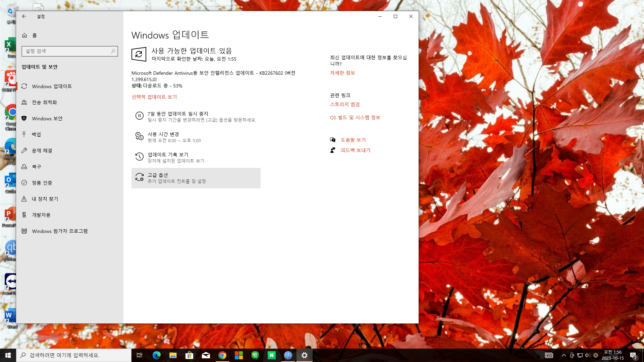644x362 pixels.
Task: Click the 자세한 정보 link
Action: (x=342, y=73)
